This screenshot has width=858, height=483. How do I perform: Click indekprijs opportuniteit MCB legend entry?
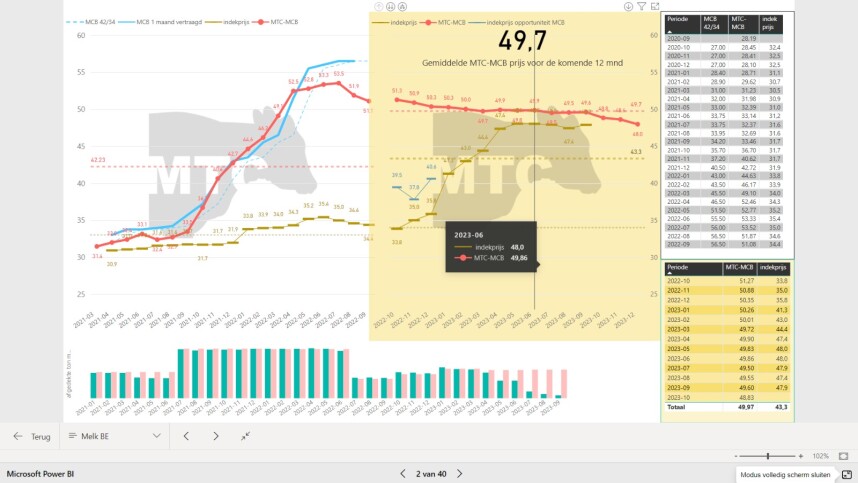(x=517, y=22)
